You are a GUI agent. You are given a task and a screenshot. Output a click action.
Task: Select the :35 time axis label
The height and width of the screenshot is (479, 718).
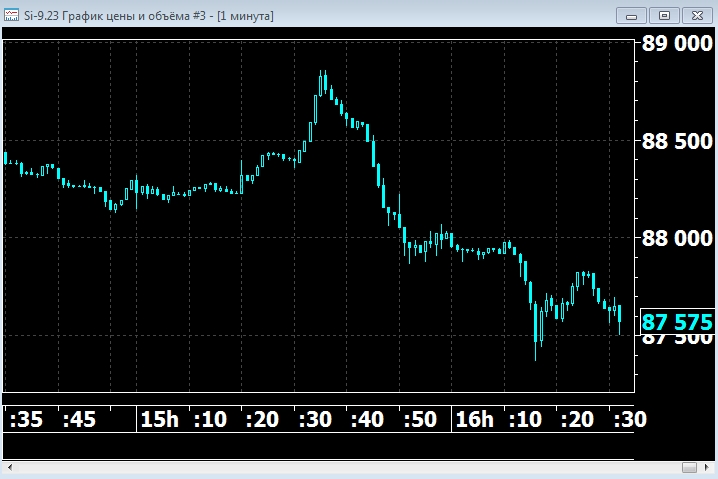point(26,419)
